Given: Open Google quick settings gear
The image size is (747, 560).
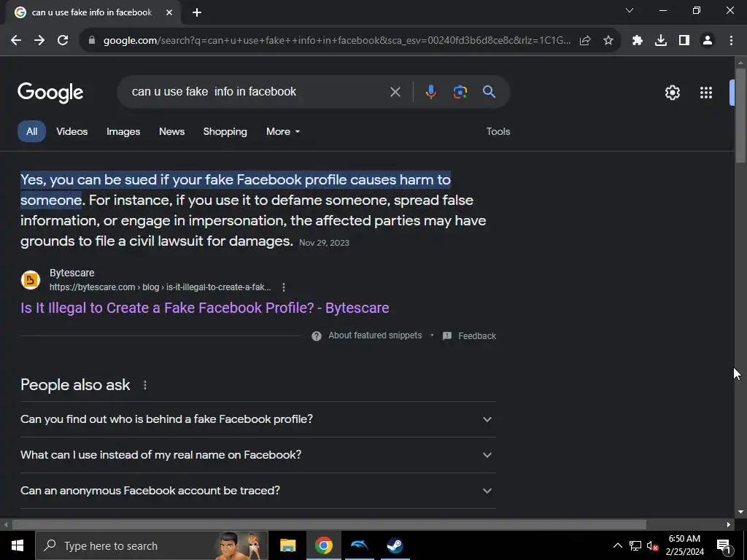Looking at the screenshot, I should pyautogui.click(x=672, y=93).
